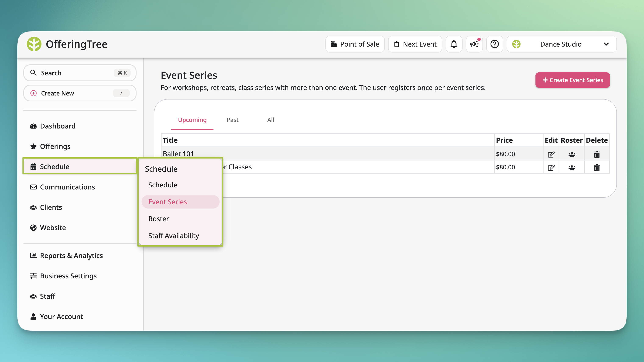Click the Clients people icon
The width and height of the screenshot is (644, 362).
33,207
